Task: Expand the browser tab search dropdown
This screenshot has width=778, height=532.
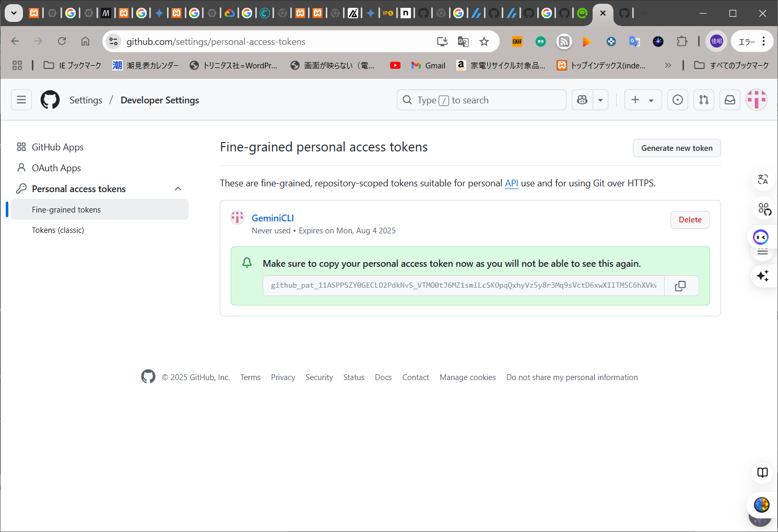Action: tap(14, 13)
